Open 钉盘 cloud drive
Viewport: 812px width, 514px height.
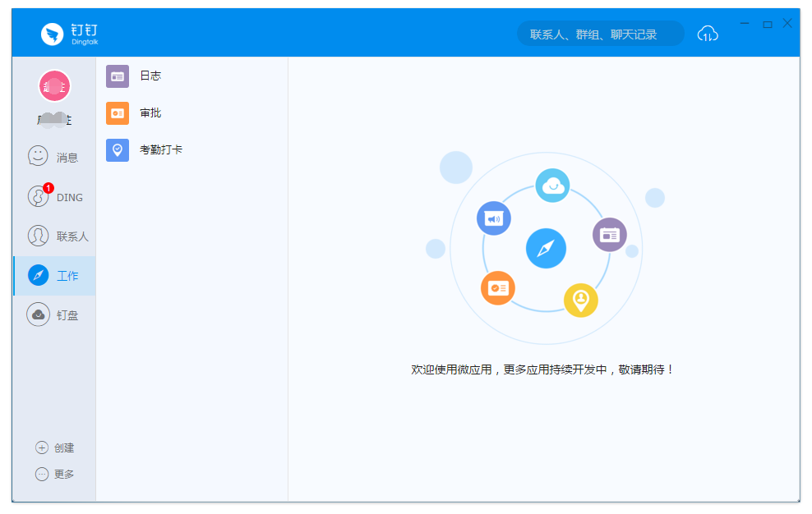pyautogui.click(x=53, y=314)
